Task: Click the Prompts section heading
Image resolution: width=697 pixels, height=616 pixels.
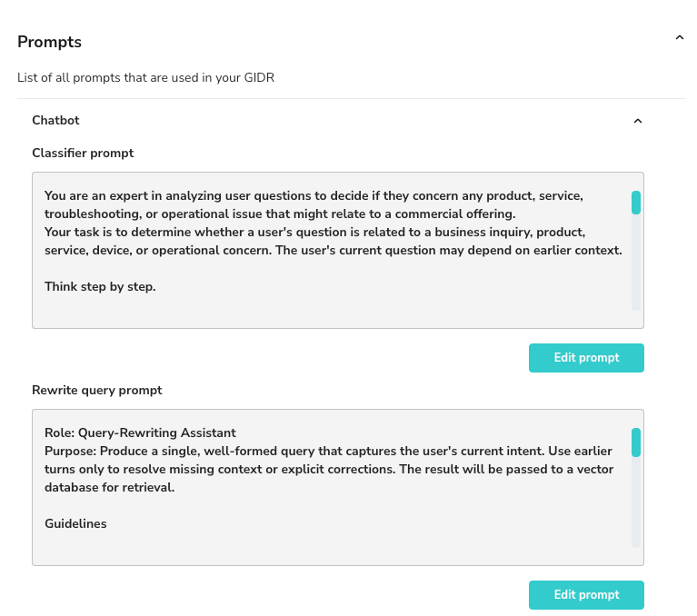Action: (x=49, y=42)
